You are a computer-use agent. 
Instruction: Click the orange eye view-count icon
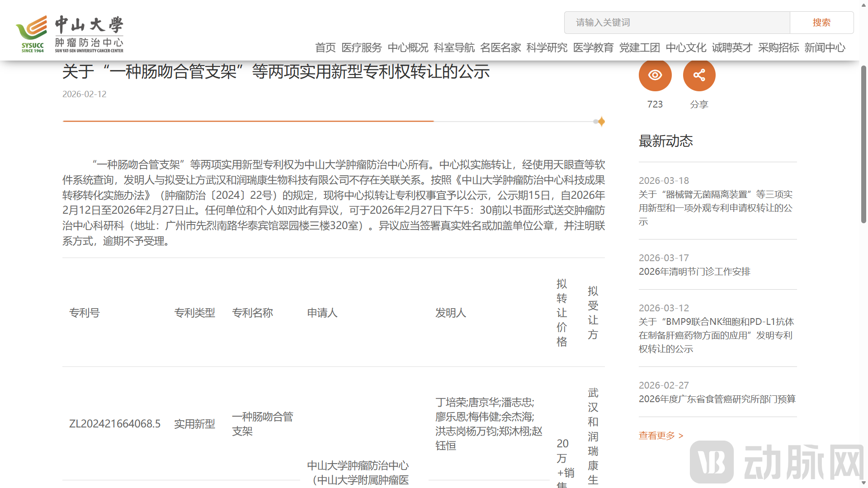pyautogui.click(x=655, y=75)
